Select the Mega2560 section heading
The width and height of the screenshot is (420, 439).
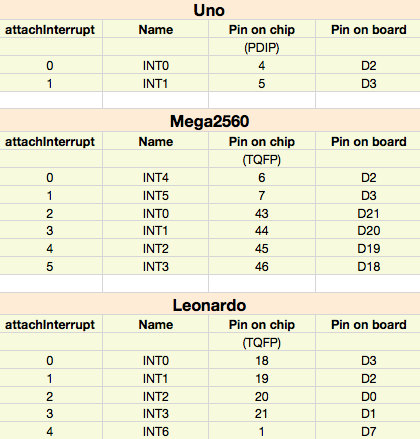(209, 121)
